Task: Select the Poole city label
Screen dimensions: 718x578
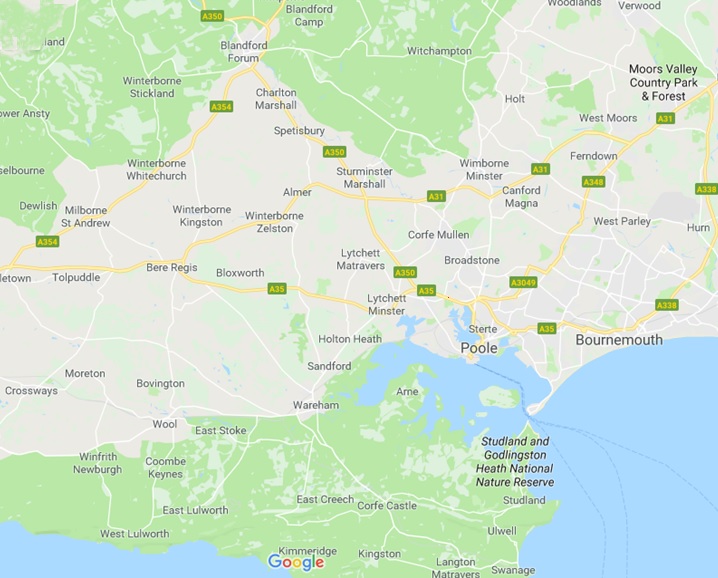Action: click(479, 348)
